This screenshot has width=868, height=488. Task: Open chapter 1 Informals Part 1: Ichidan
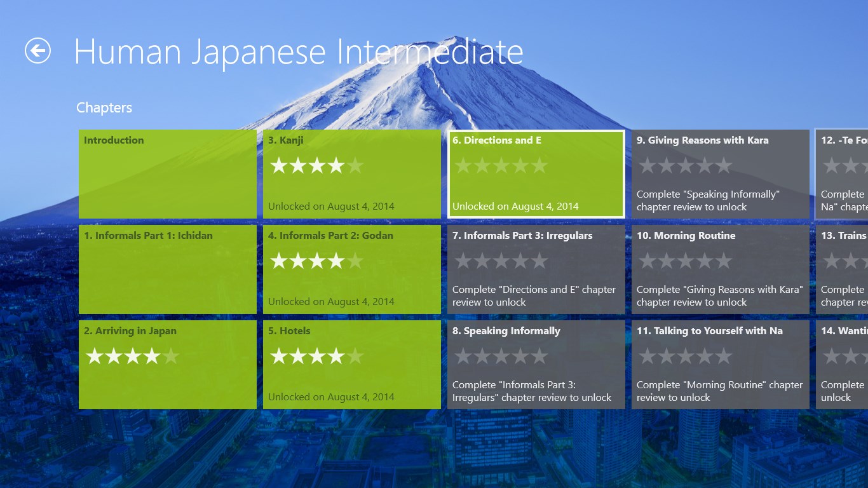click(x=167, y=269)
